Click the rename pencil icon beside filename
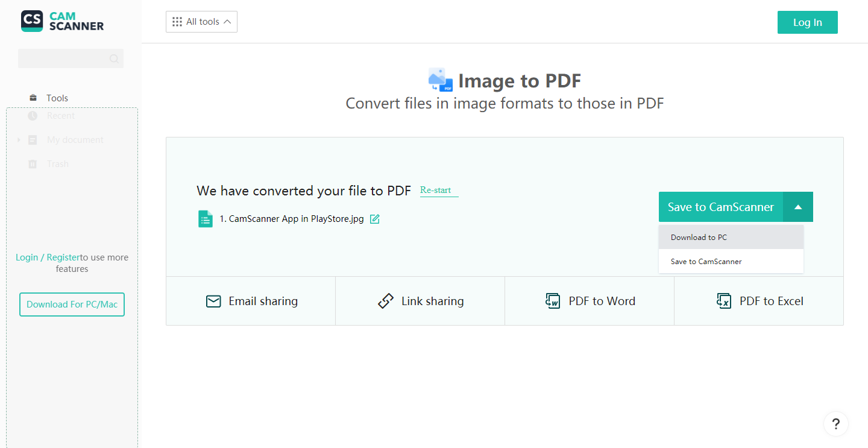868x448 pixels. (x=375, y=219)
